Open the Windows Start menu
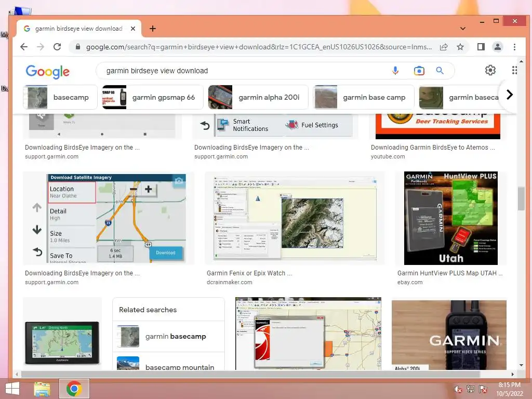Image resolution: width=532 pixels, height=399 pixels. click(x=12, y=389)
